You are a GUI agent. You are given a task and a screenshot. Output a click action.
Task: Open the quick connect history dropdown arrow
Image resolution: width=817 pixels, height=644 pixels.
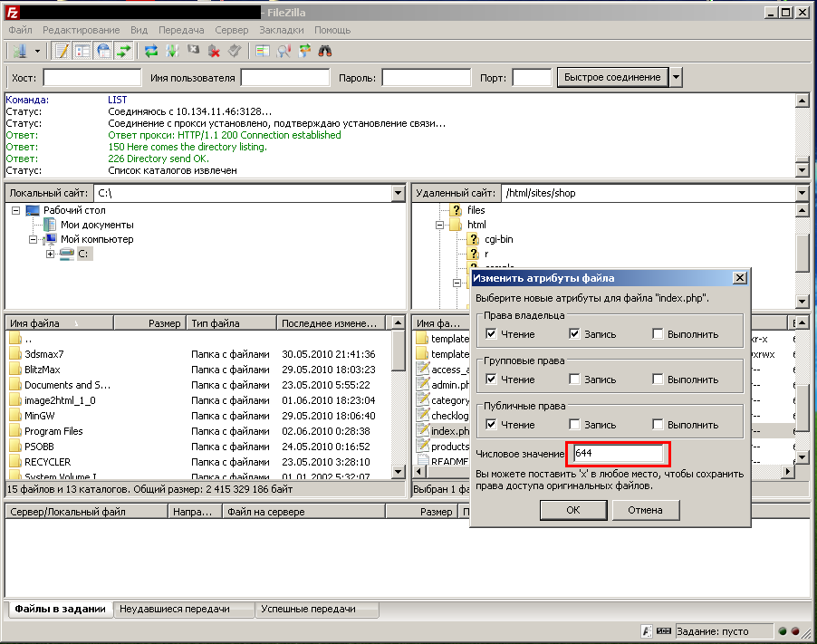tap(676, 77)
